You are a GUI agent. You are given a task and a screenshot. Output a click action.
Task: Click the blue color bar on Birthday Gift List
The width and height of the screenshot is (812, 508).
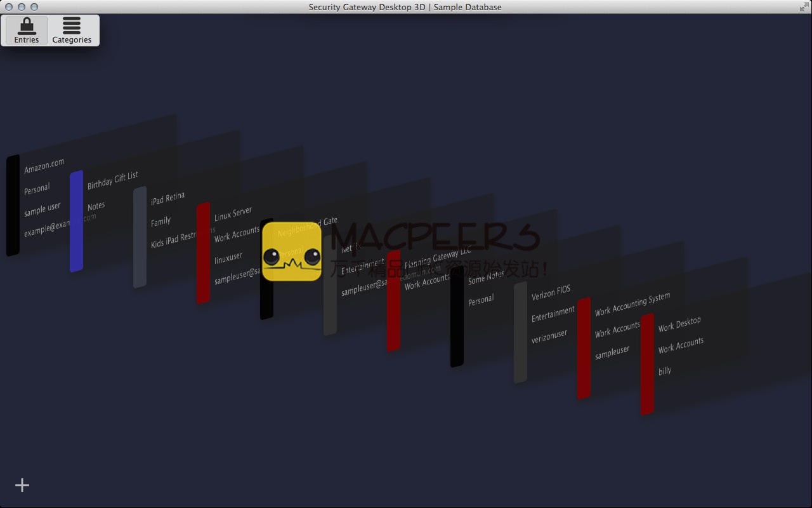point(76,221)
